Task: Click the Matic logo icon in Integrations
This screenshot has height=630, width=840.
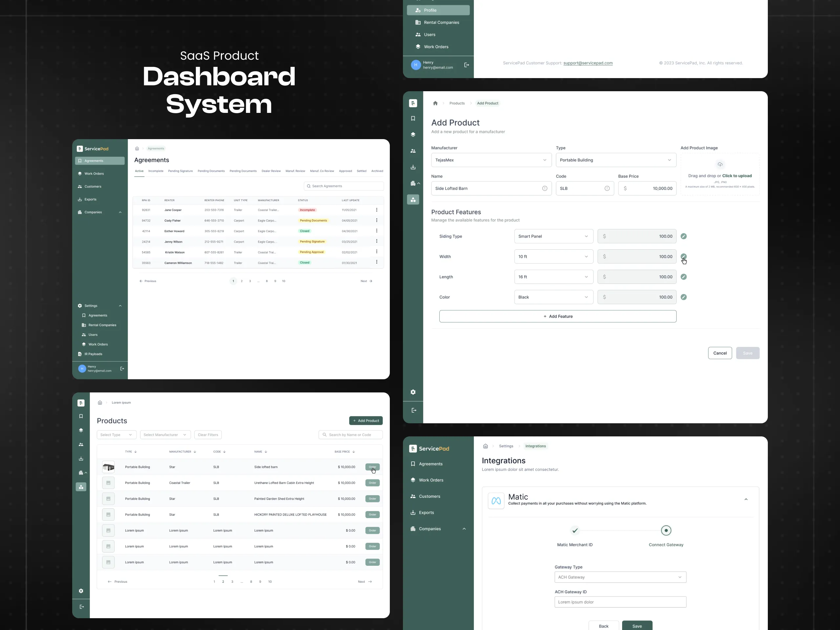Action: click(496, 501)
